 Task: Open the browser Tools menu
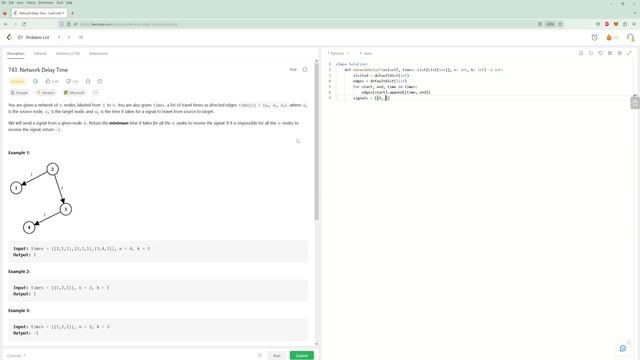click(60, 2)
